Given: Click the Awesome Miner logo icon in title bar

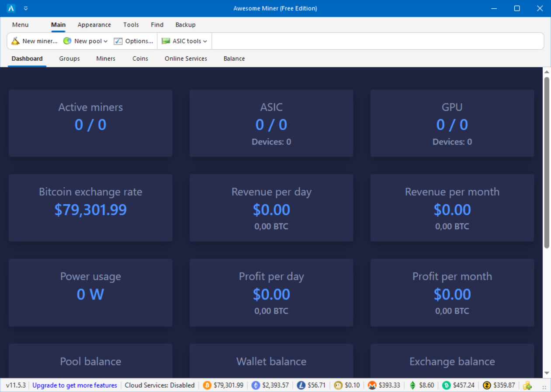Looking at the screenshot, I should (11, 8).
